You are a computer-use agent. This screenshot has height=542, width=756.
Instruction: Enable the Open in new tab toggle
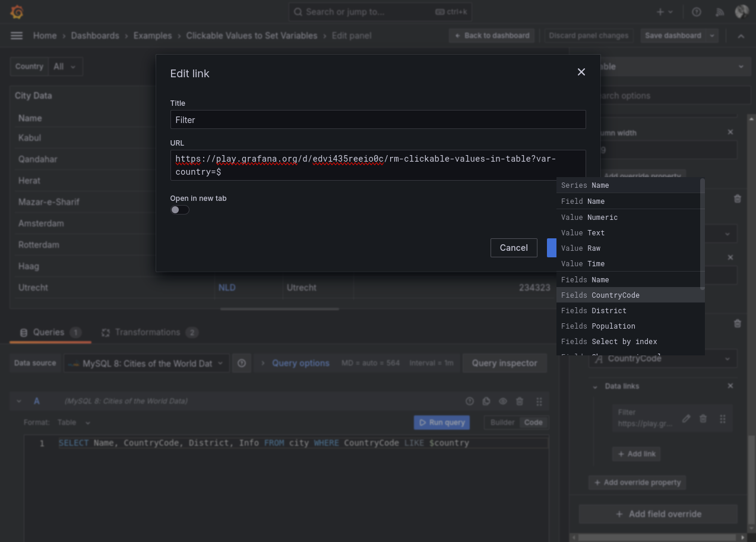pyautogui.click(x=179, y=209)
